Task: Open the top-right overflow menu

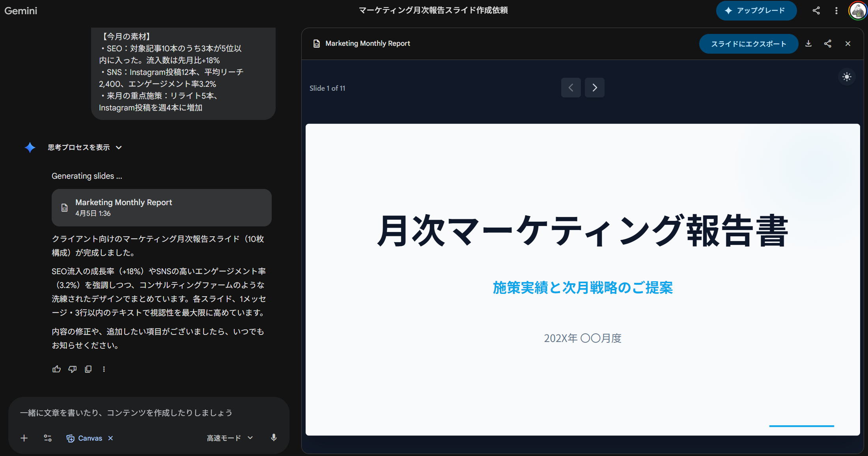Action: [x=836, y=11]
